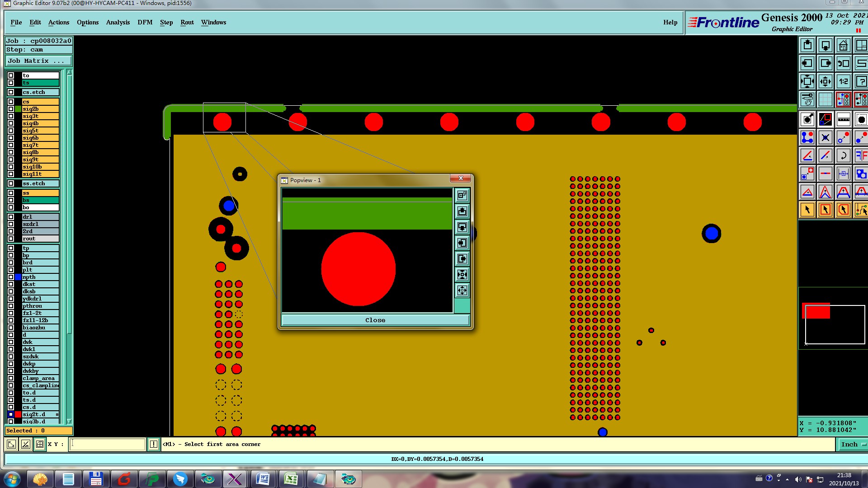Viewport: 868px width, 488px height.
Task: Click the 1:2 zoom scale icon
Action: (x=843, y=82)
